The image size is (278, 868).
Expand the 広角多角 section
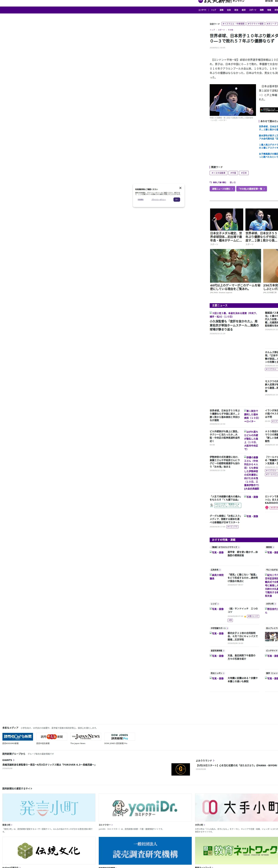[x=216, y=570]
